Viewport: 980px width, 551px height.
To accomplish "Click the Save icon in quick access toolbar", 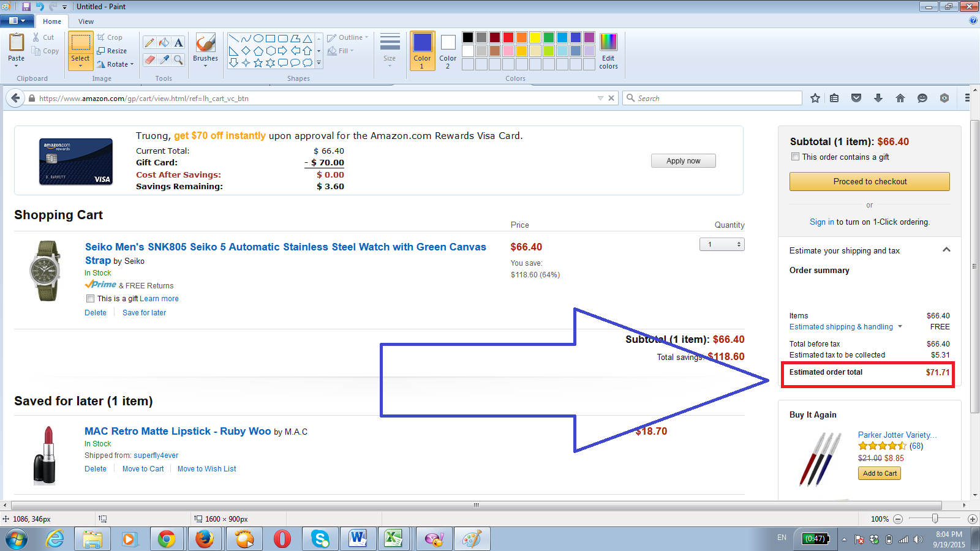I will (x=26, y=7).
